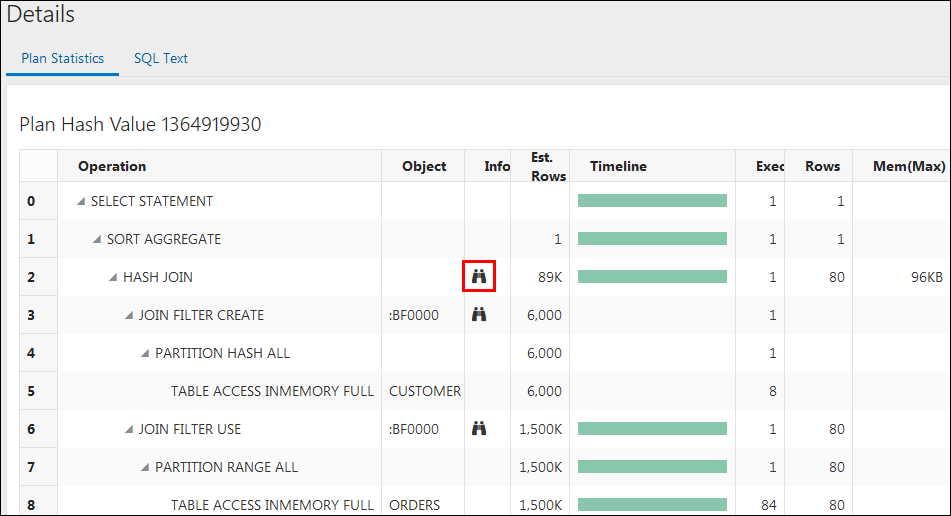Collapse the HASH JOIN node
The height and width of the screenshot is (516, 951).
point(113,277)
